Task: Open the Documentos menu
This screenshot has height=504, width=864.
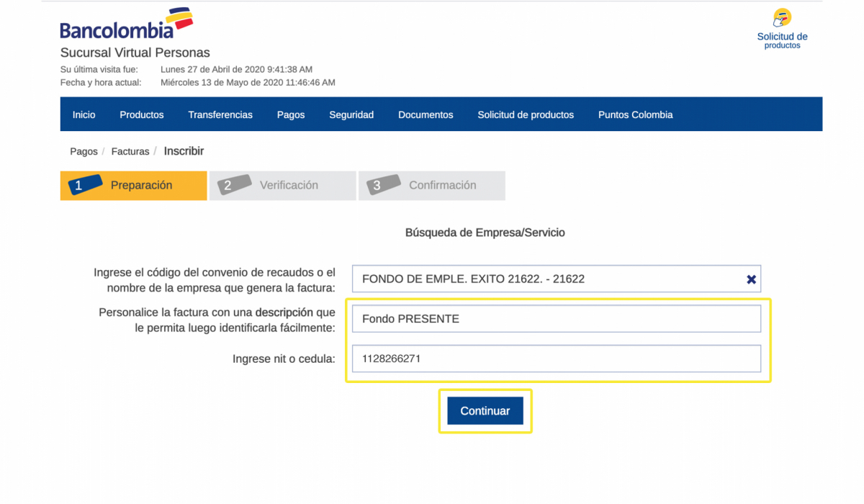Action: point(426,114)
